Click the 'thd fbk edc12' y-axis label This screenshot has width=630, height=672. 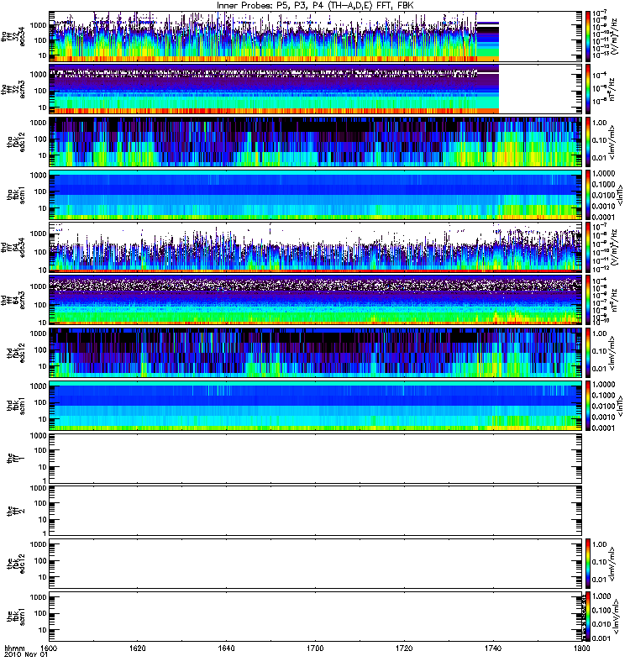(16, 353)
